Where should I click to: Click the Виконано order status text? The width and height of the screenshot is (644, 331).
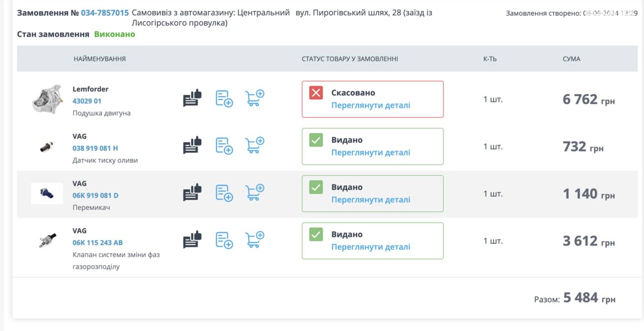click(x=115, y=34)
